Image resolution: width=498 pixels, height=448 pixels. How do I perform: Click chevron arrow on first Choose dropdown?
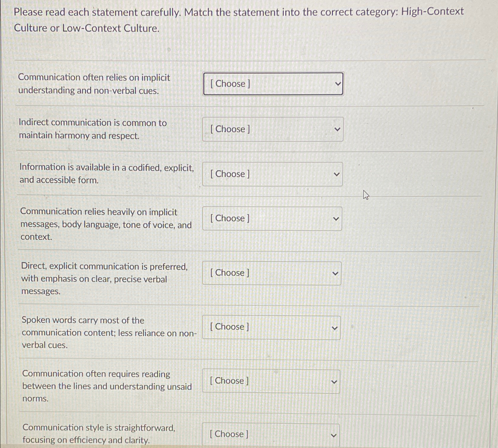(338, 84)
